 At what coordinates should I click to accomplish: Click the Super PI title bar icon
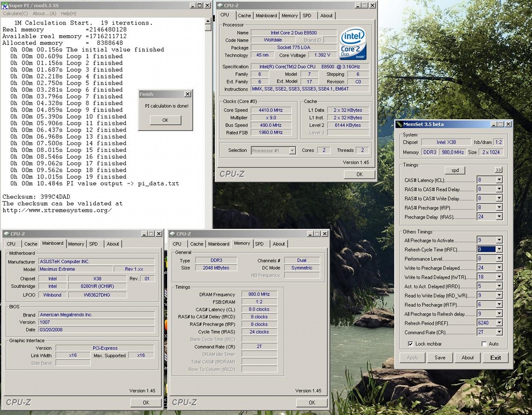pos(5,6)
